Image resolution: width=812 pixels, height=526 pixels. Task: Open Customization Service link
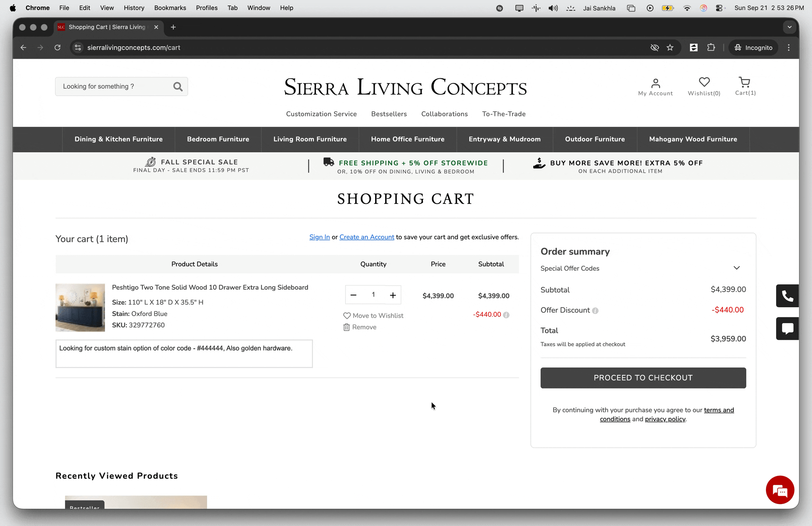click(x=321, y=114)
